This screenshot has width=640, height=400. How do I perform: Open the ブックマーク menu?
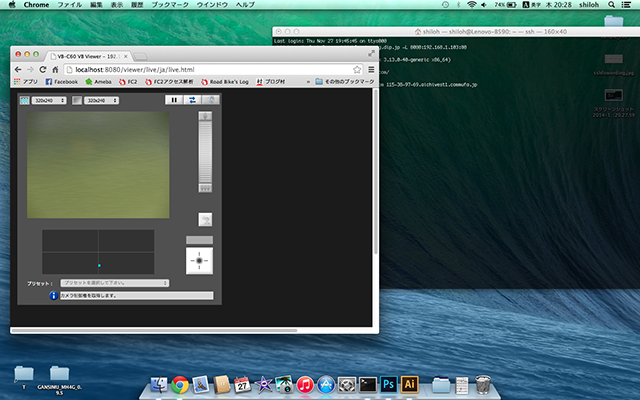pyautogui.click(x=170, y=5)
